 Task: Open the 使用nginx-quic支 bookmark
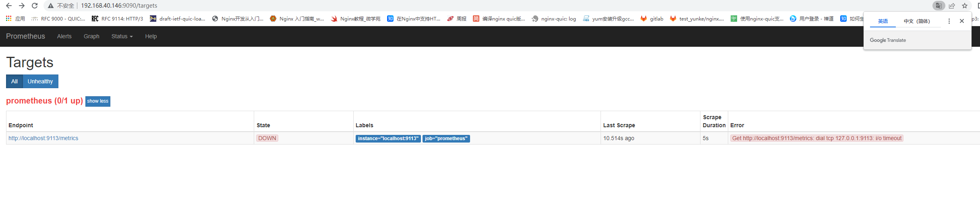tap(757, 19)
